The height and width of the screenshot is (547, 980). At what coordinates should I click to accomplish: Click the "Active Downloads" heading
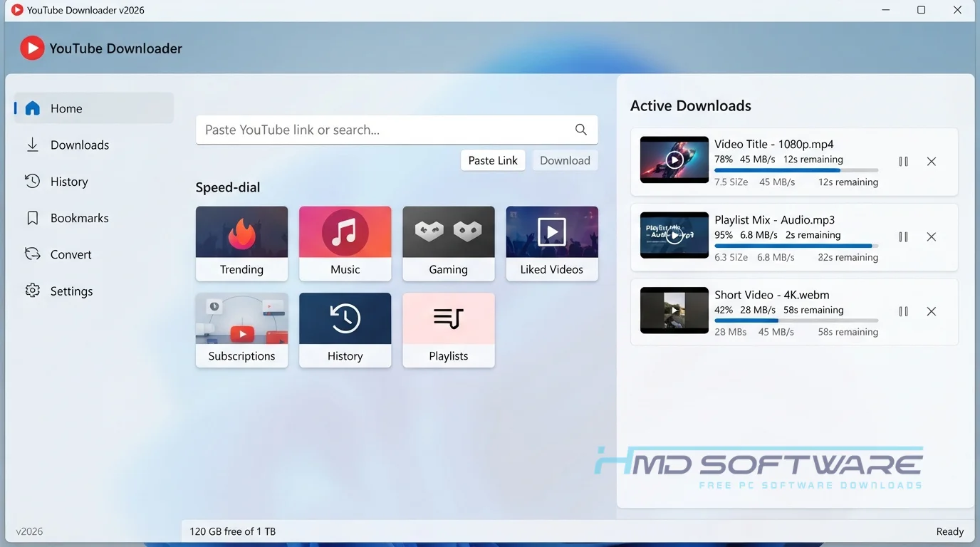pos(691,105)
